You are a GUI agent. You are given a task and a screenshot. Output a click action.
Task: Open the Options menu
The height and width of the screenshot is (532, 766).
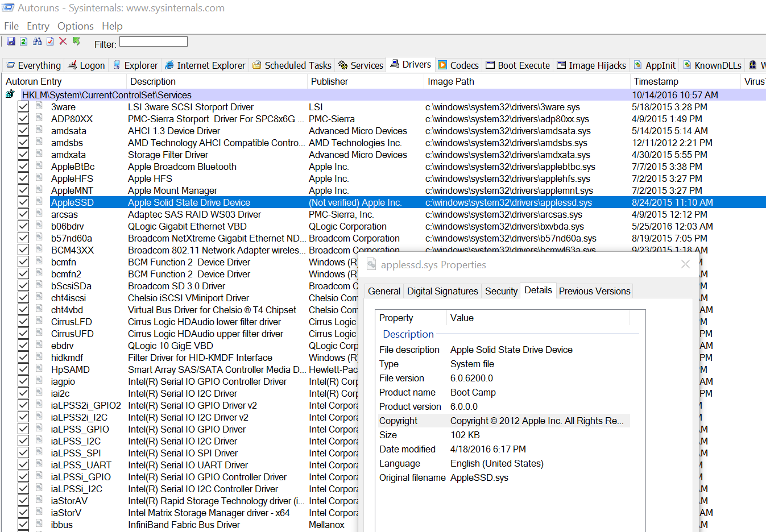pos(75,26)
